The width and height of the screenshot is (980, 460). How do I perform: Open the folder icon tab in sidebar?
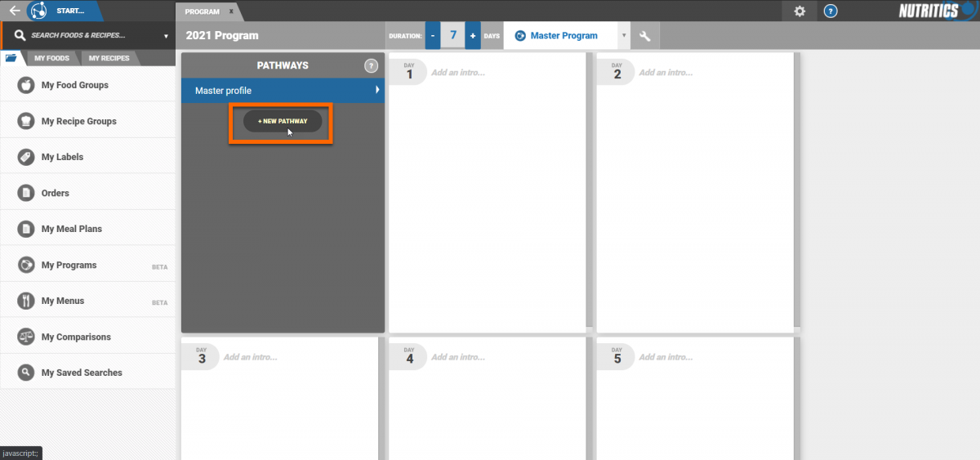[x=11, y=58]
